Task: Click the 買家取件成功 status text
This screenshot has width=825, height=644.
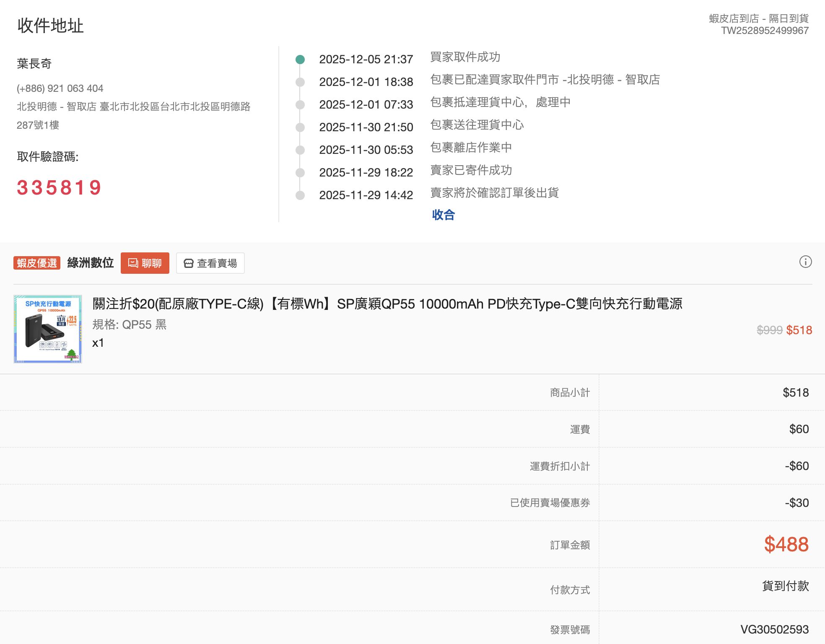Action: tap(465, 57)
